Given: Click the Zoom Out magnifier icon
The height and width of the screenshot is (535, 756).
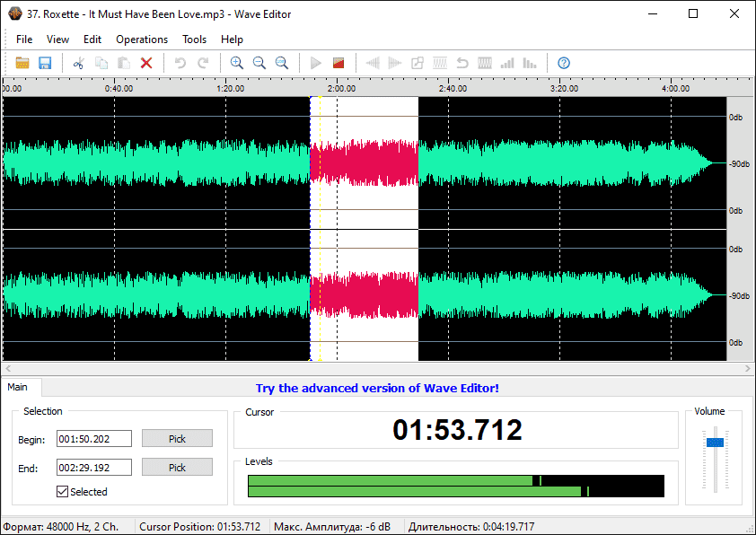Looking at the screenshot, I should [x=259, y=63].
